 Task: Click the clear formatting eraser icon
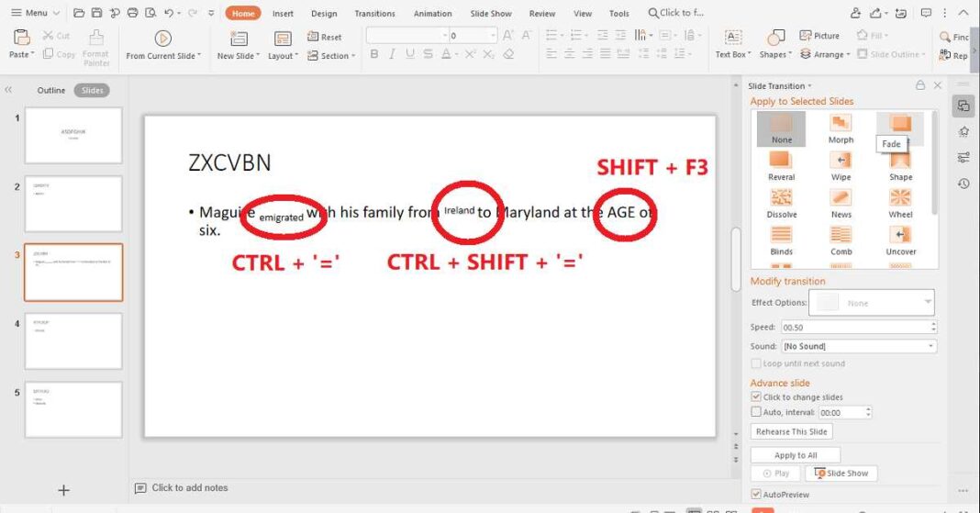pos(508,54)
